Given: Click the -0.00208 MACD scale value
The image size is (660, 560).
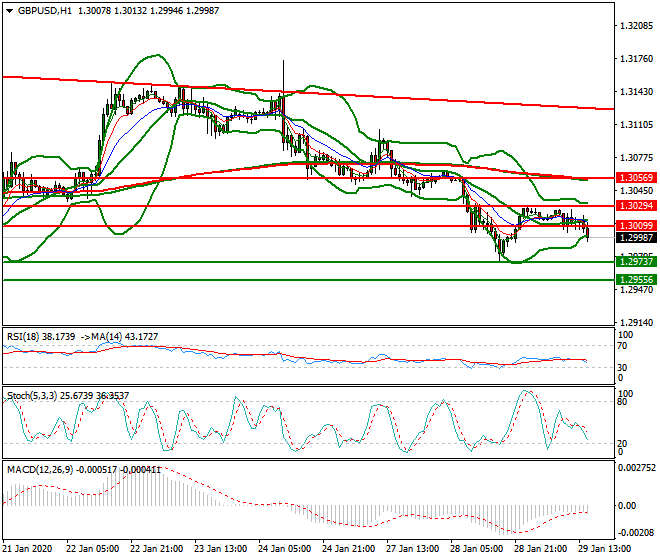Looking at the screenshot, I should (636, 533).
